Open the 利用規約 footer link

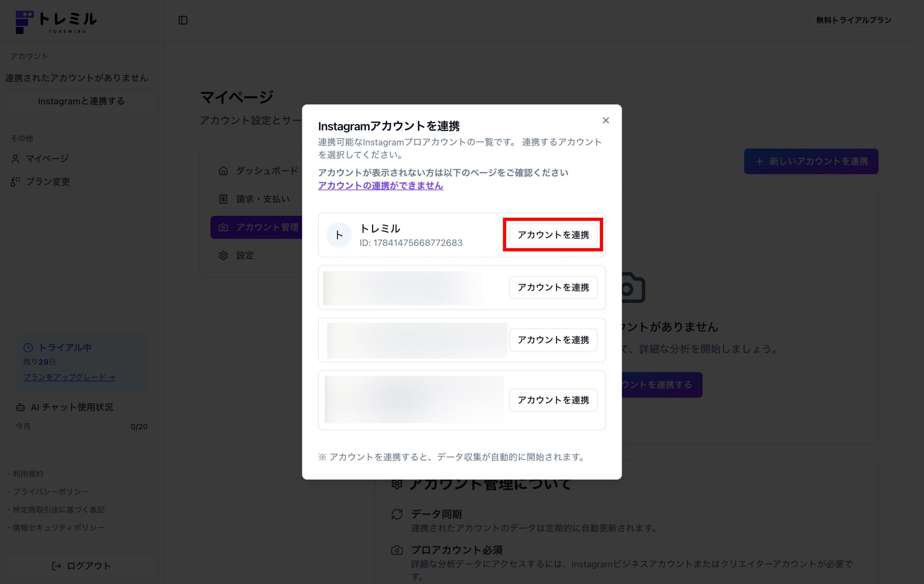[28, 474]
